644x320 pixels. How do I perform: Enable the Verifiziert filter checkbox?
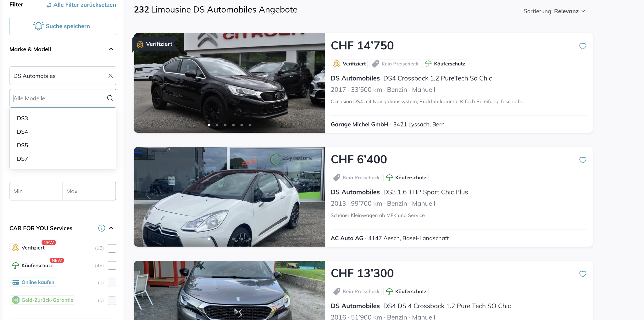pyautogui.click(x=112, y=248)
